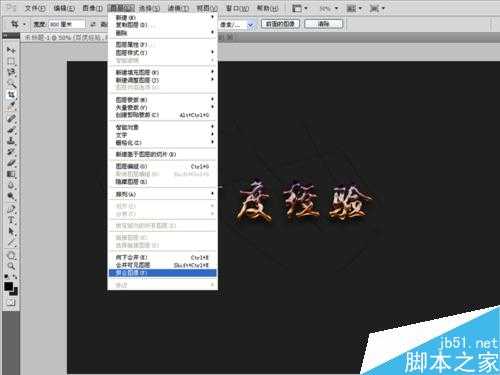Click the 清除 (Clear) button

click(323, 24)
